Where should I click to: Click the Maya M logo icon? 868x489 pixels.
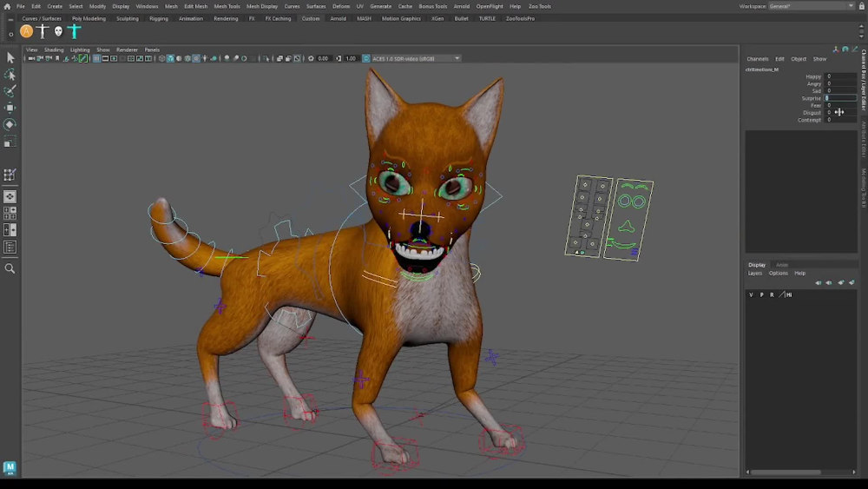[10, 468]
